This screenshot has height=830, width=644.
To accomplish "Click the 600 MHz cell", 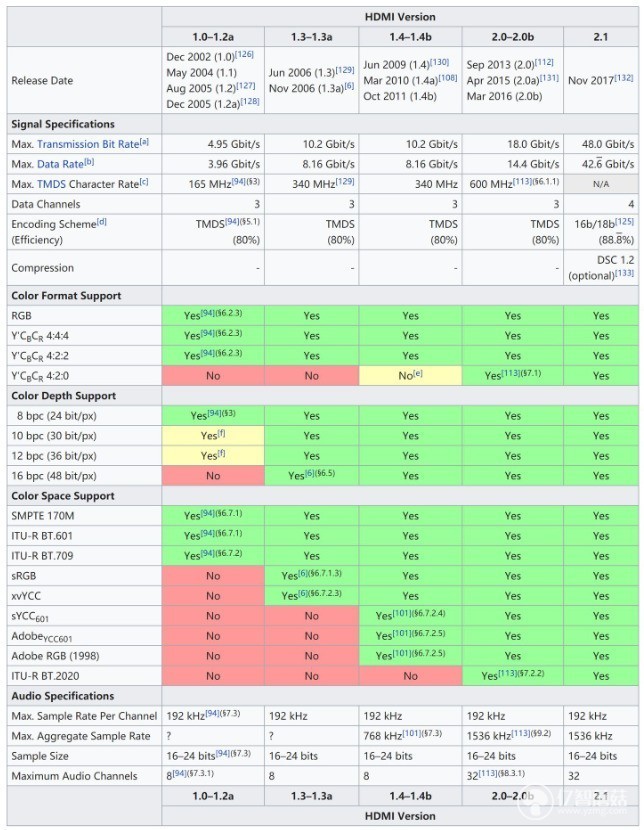I will (x=512, y=184).
